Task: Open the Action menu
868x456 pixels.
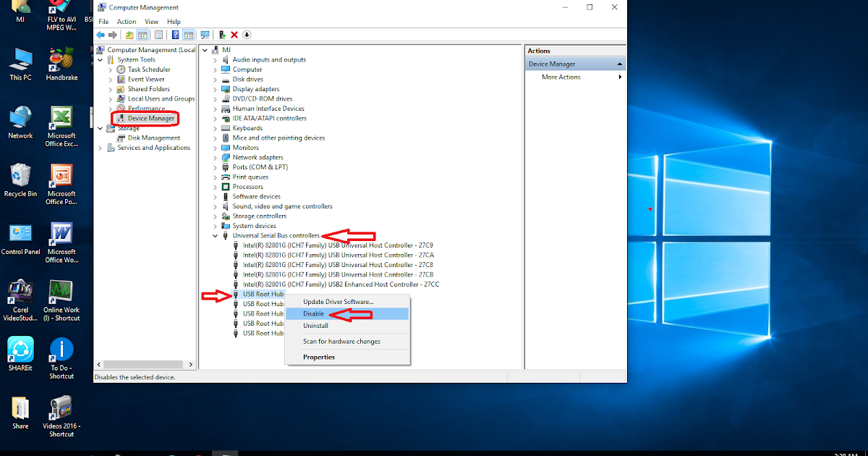Action: 127,21
